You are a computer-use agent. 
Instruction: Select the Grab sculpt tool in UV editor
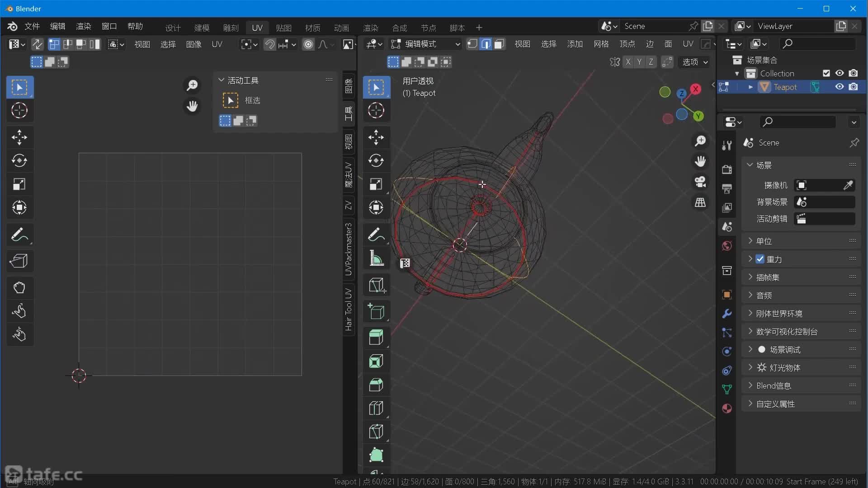coord(19,287)
